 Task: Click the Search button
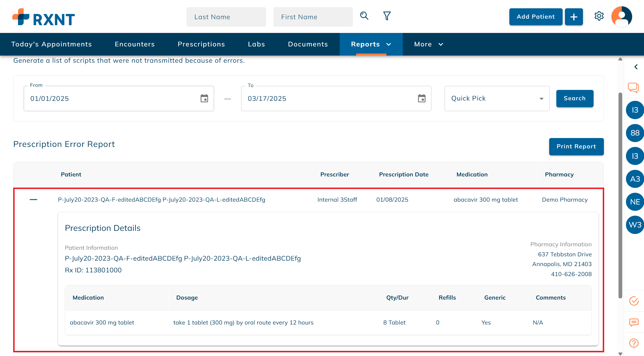point(574,98)
